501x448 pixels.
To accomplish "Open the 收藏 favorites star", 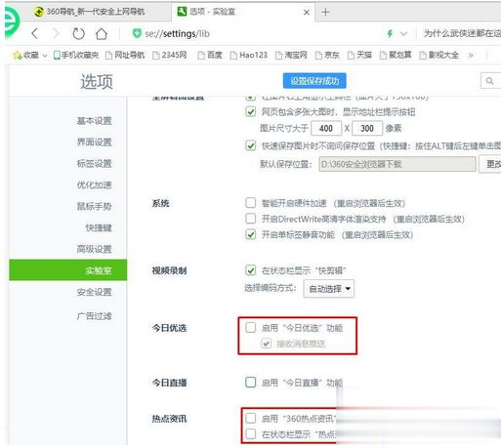I will tap(17, 56).
